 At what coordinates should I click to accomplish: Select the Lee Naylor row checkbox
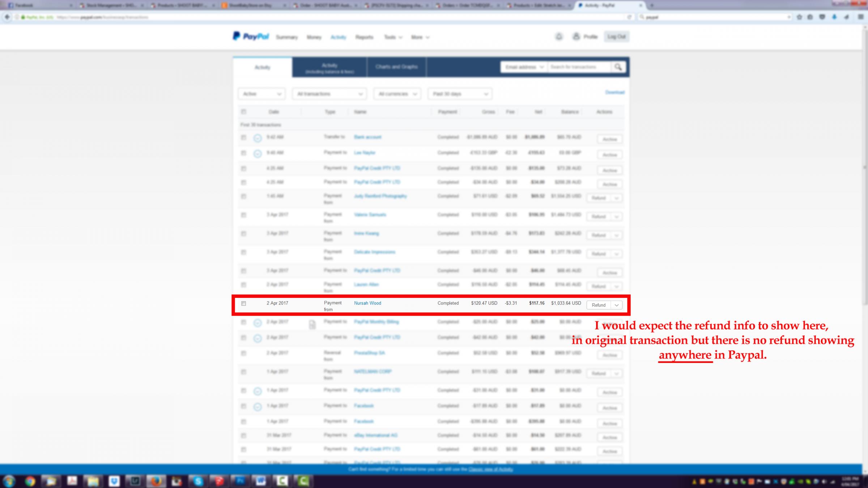tap(243, 153)
